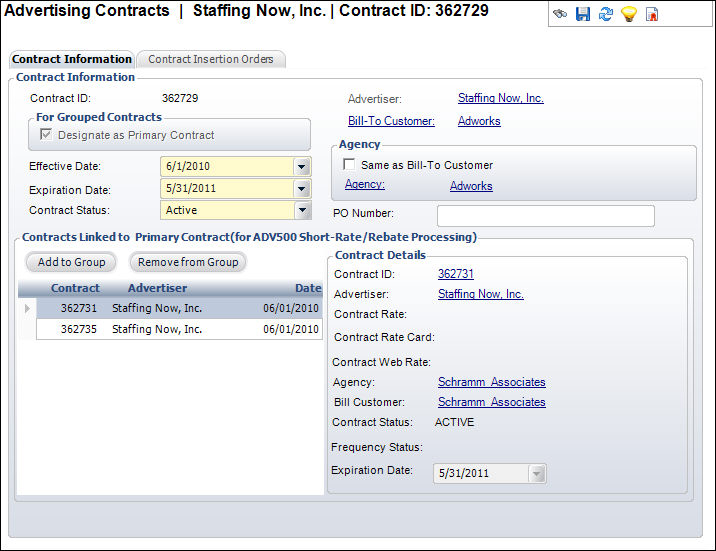Open contract ID 362731 link in details

point(456,274)
